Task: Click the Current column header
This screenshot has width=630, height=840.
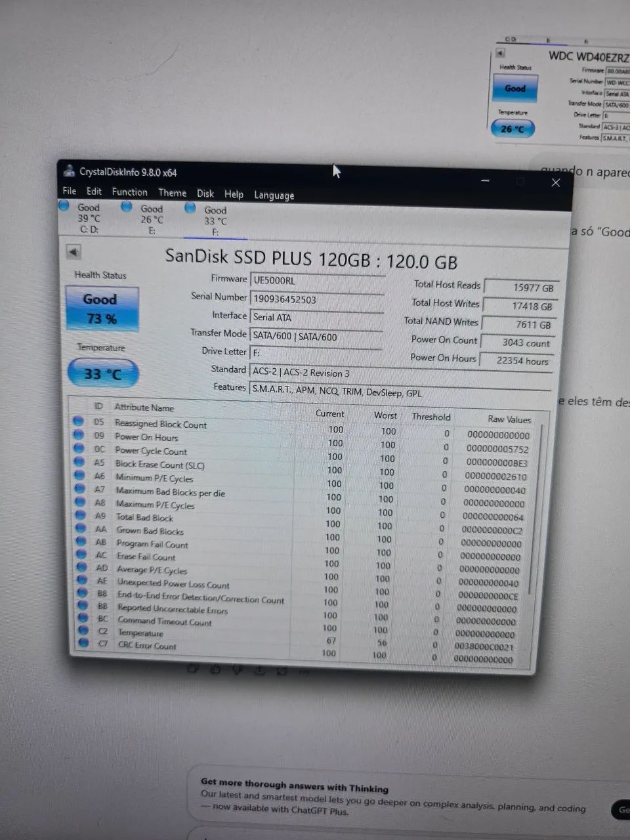Action: [x=329, y=413]
